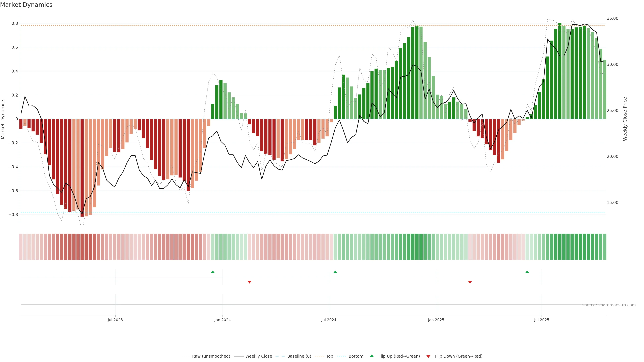Toggle the Top legend entry
Viewport: 644px width, 362px height.
[330, 356]
